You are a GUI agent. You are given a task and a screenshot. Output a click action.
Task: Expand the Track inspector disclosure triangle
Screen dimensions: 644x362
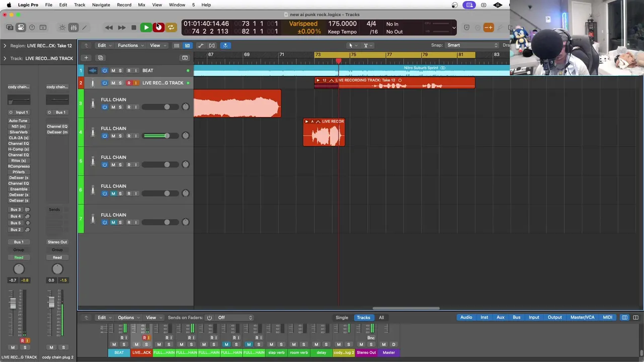(5, 58)
